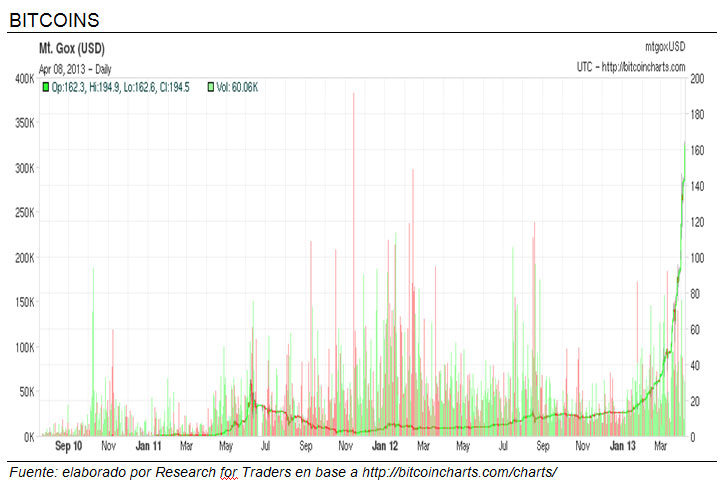Viewport: 724px width, 490px height.
Task: Click the 100K volume axis label
Action: tap(24, 347)
